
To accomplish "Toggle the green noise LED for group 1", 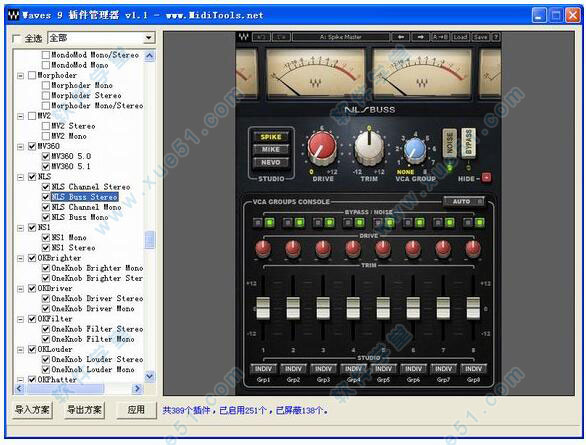I will (269, 223).
